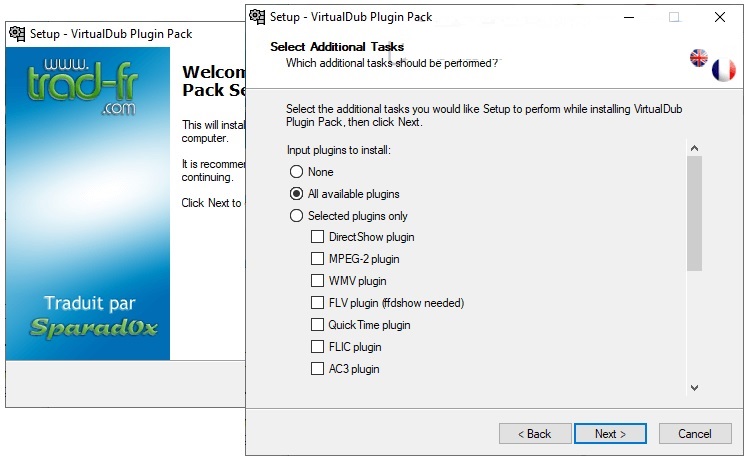This screenshot has width=749, height=464.
Task: Click the trad-fr.com logo
Action: pyautogui.click(x=83, y=87)
